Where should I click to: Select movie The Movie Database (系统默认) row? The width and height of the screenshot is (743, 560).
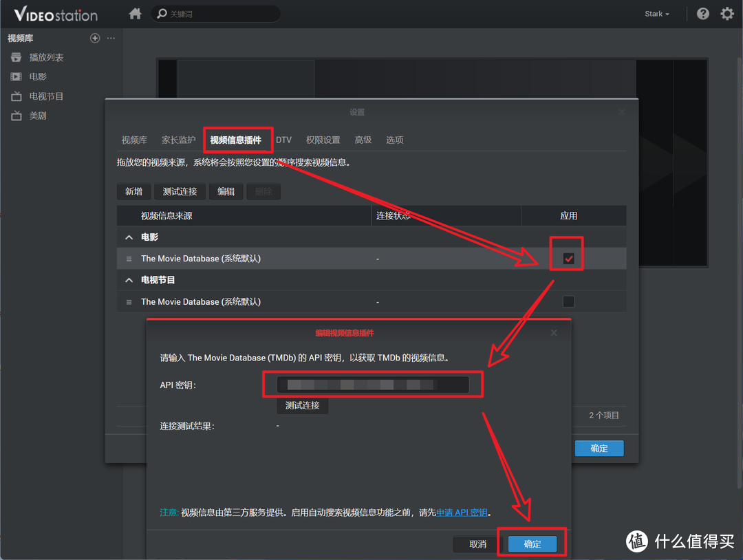pos(371,259)
